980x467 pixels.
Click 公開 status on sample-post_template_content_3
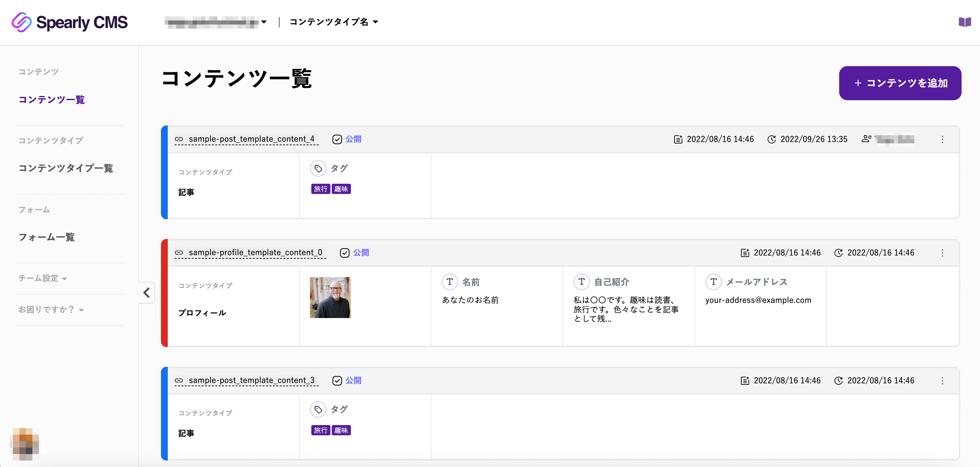pyautogui.click(x=353, y=380)
